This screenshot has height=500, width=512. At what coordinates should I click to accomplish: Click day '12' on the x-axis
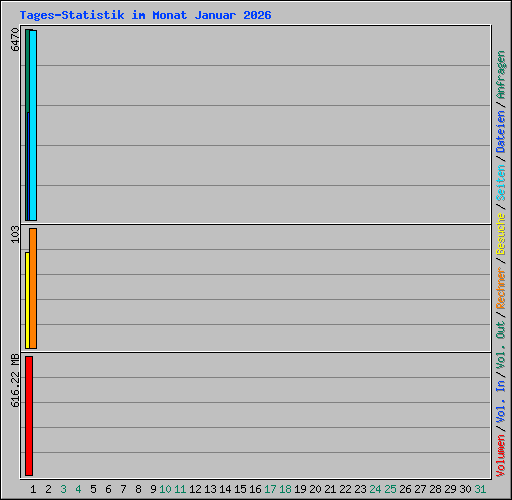pyautogui.click(x=195, y=489)
